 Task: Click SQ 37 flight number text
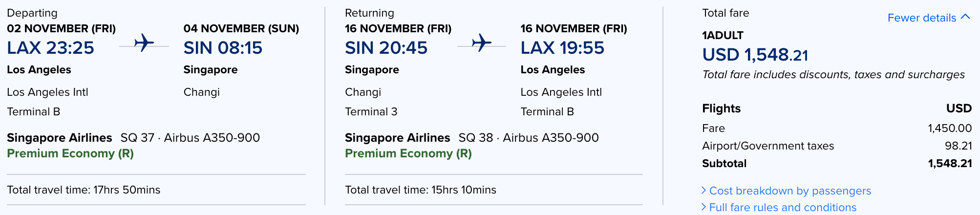pyautogui.click(x=137, y=138)
